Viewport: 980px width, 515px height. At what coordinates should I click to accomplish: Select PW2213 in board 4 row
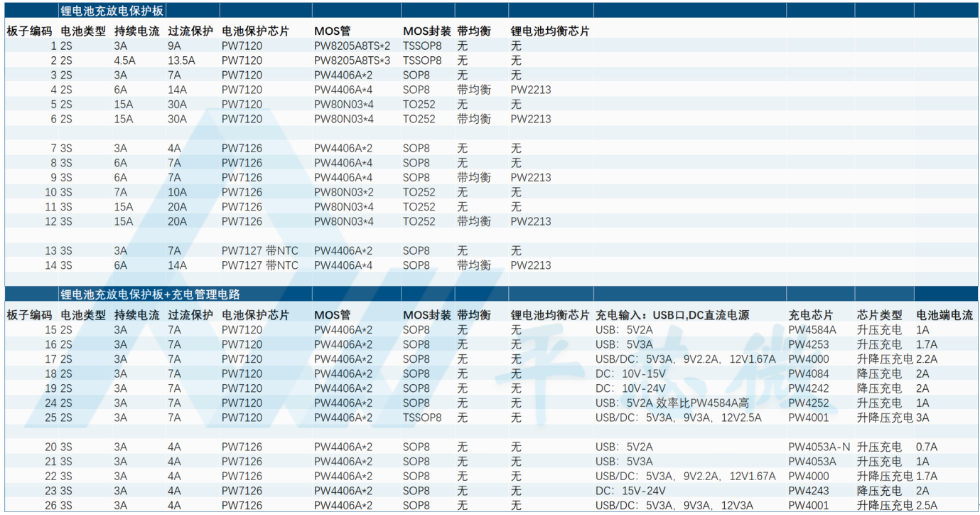coord(531,90)
